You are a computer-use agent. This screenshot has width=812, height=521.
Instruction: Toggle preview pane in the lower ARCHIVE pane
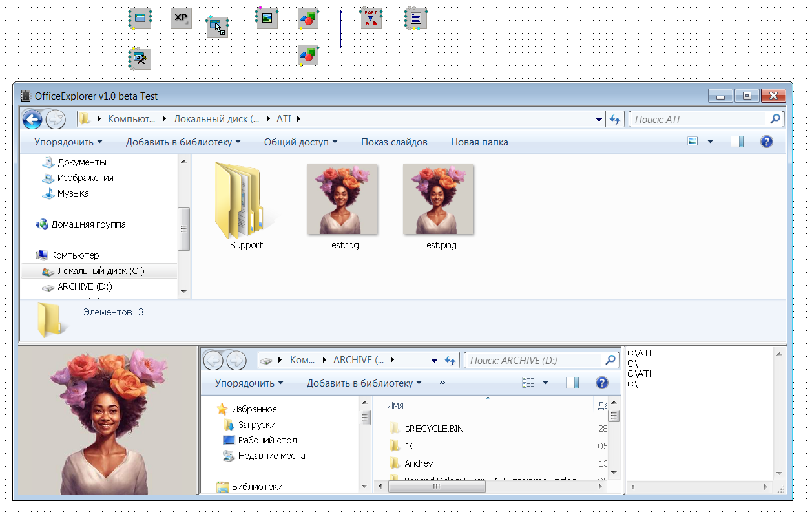572,383
